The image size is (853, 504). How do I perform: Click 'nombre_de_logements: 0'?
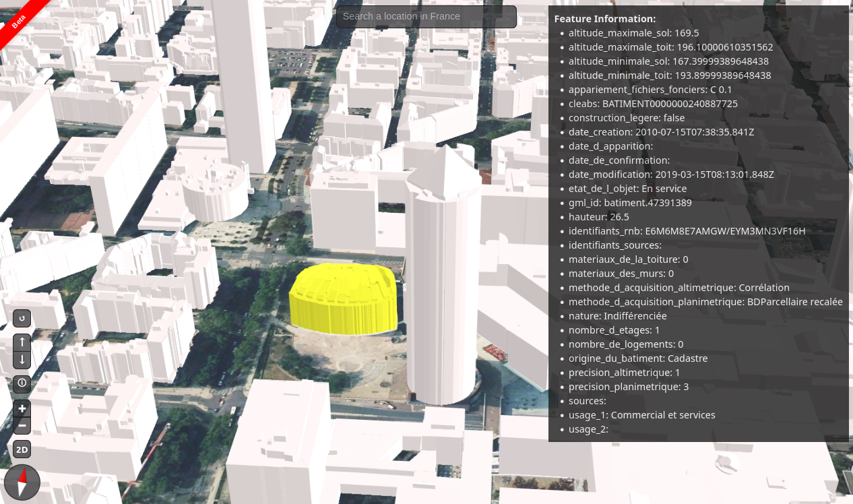pyautogui.click(x=626, y=344)
